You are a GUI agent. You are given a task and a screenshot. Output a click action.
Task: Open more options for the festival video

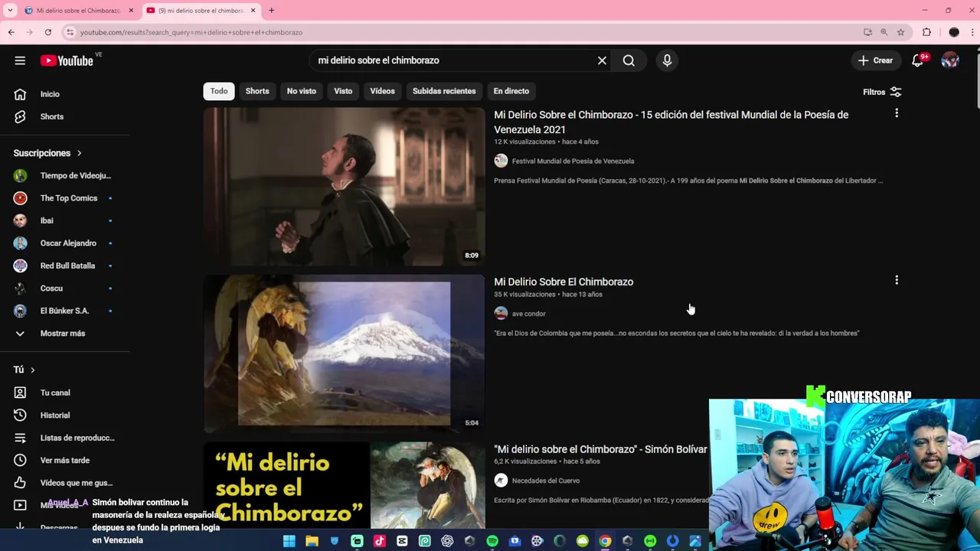897,113
